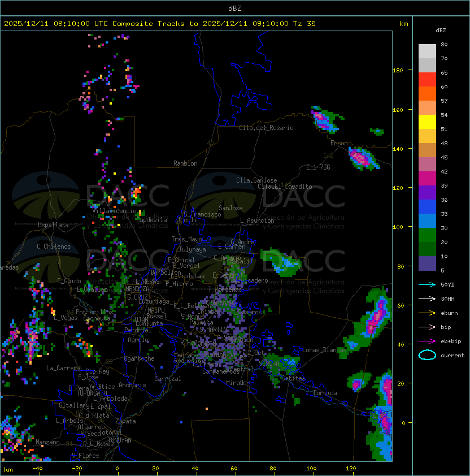Click the 'Tz 35' text in header
The image size is (470, 476).
tap(304, 24)
